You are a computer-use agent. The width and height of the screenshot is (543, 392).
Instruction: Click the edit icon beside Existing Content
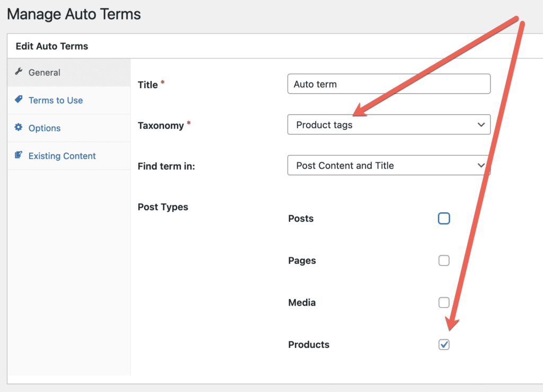click(x=19, y=155)
